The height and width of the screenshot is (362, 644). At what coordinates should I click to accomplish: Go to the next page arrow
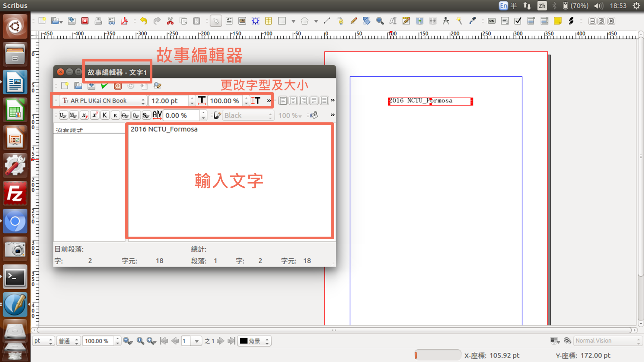221,341
